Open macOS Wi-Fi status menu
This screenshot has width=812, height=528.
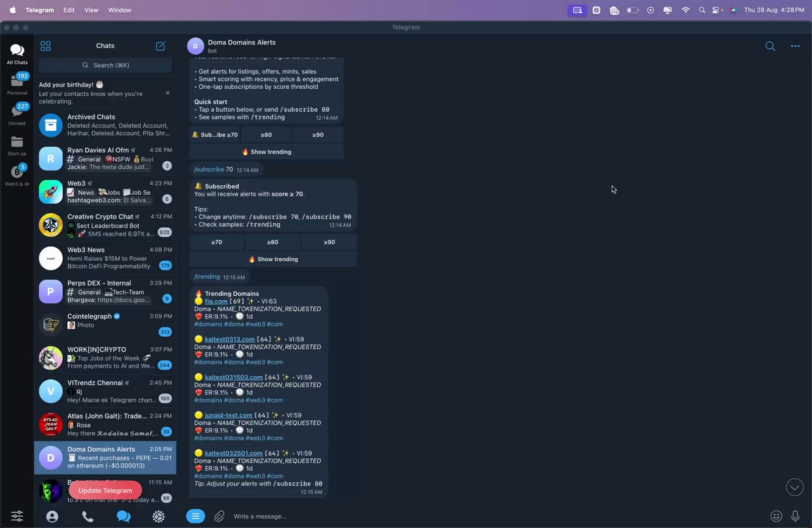click(x=685, y=10)
